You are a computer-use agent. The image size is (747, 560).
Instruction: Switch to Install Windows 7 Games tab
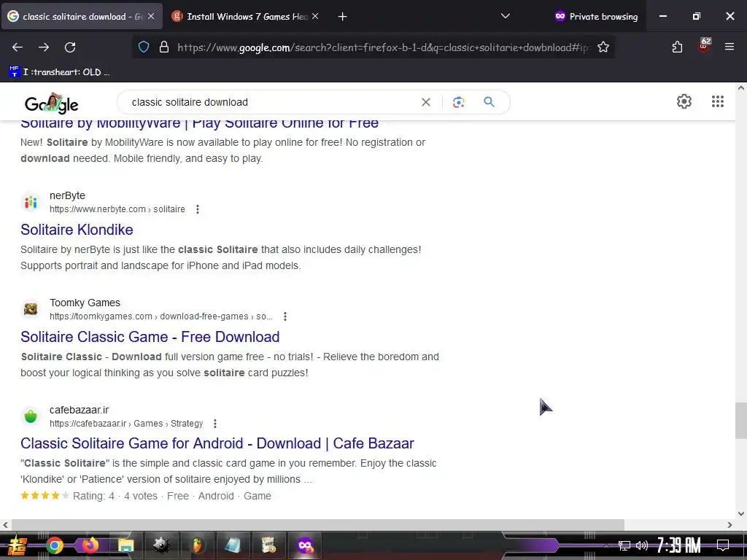coord(245,16)
